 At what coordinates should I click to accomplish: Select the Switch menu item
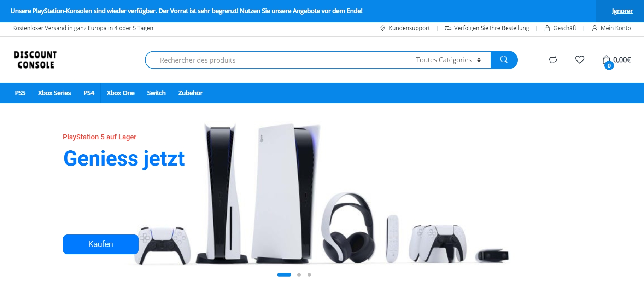pos(156,93)
